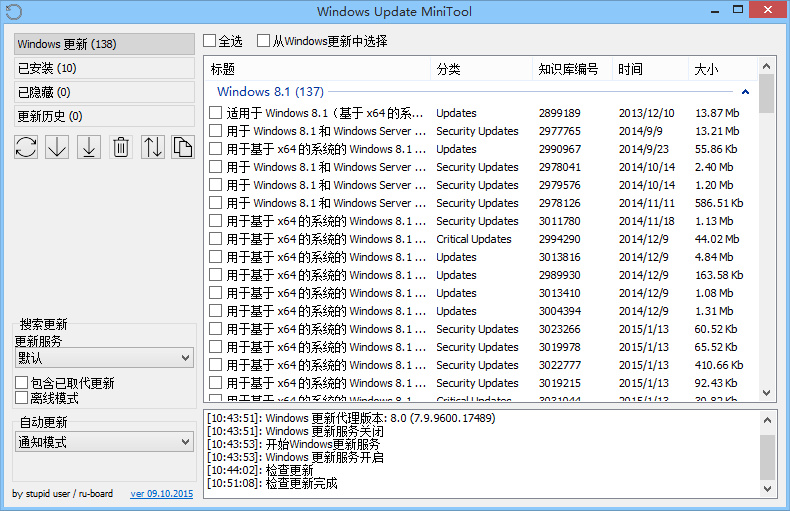The image size is (790, 511).
Task: Click date 2013/12/10 in first row
Action: pyautogui.click(x=646, y=113)
